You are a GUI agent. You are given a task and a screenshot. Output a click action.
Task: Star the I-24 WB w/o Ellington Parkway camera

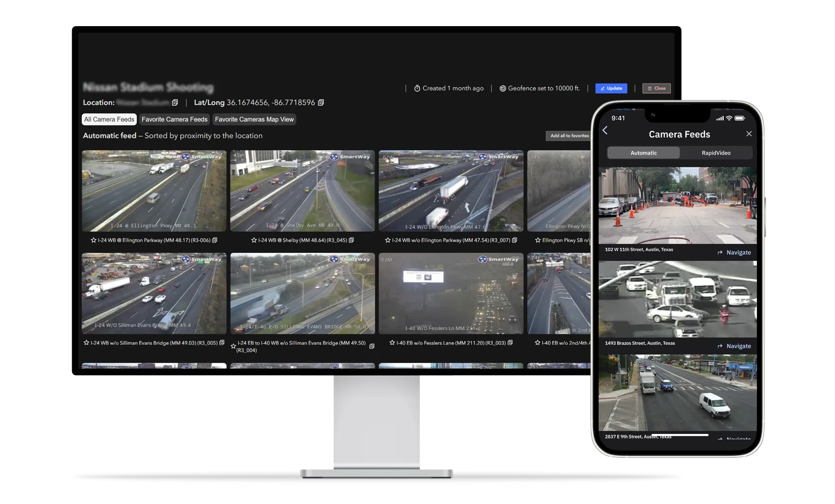click(x=388, y=240)
